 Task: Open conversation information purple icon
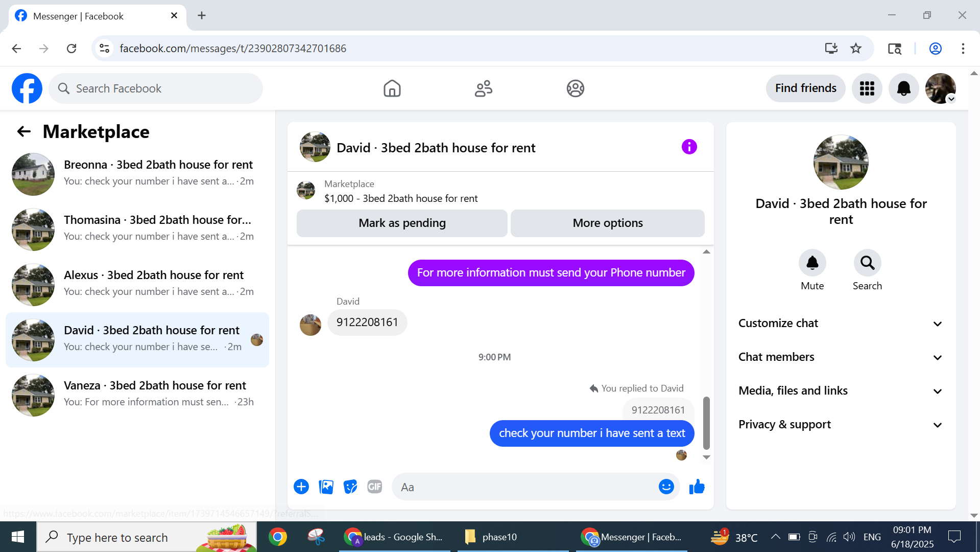tap(689, 147)
